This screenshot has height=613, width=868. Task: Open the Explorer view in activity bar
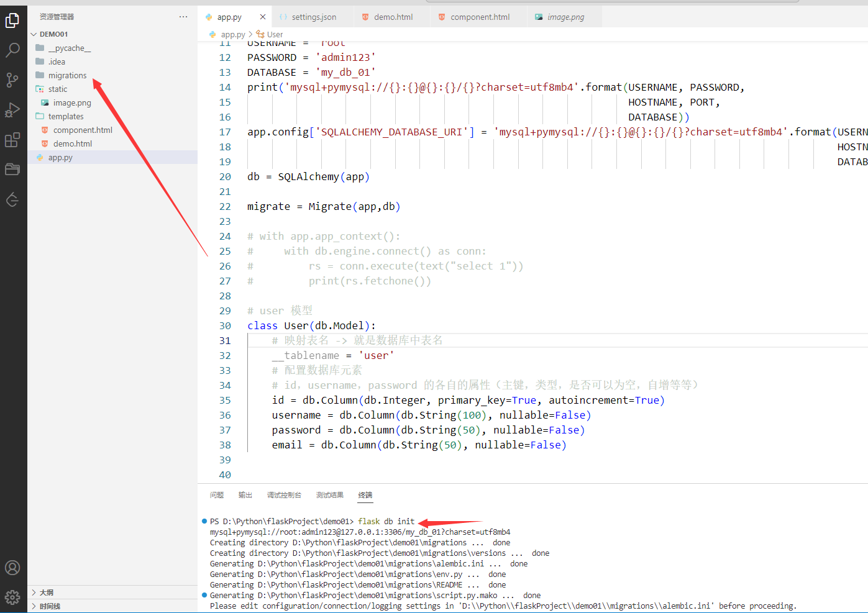[x=12, y=20]
